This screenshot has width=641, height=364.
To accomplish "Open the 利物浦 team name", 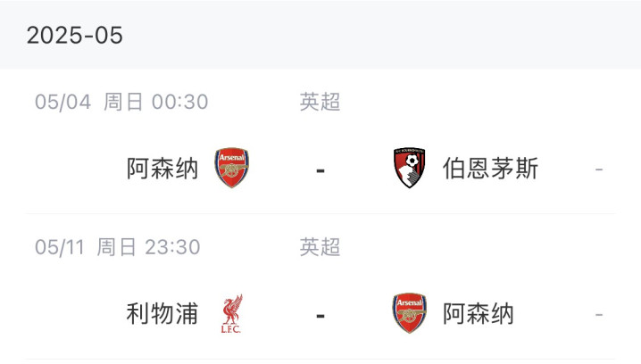I will [x=162, y=314].
